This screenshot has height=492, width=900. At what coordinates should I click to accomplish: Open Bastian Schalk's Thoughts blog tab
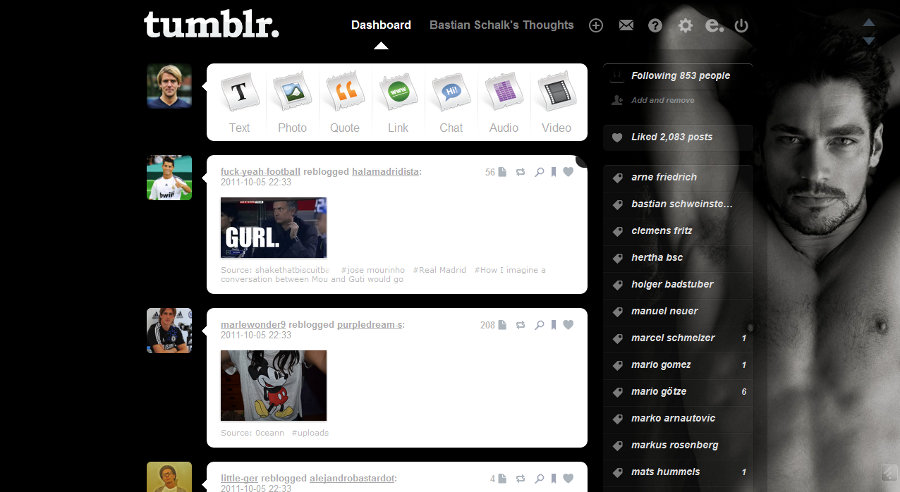tap(502, 25)
